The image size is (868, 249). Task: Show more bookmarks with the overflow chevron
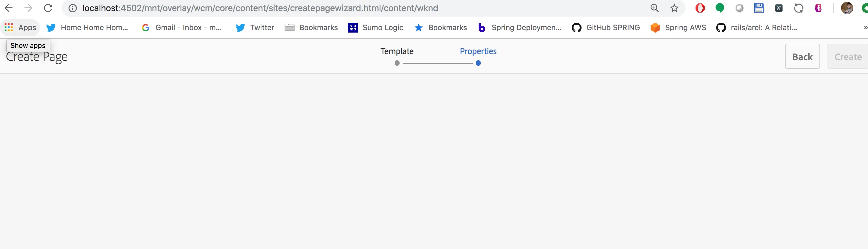click(865, 28)
